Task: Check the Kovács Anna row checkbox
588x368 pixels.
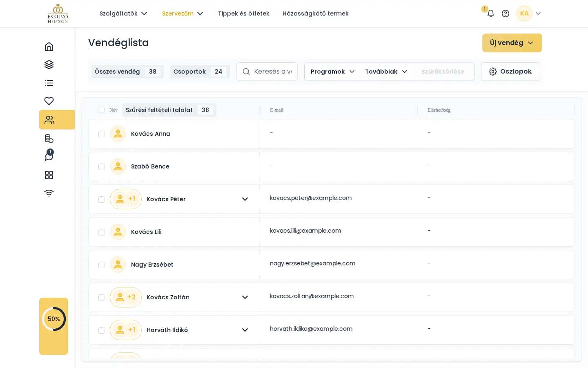Action: tap(102, 134)
